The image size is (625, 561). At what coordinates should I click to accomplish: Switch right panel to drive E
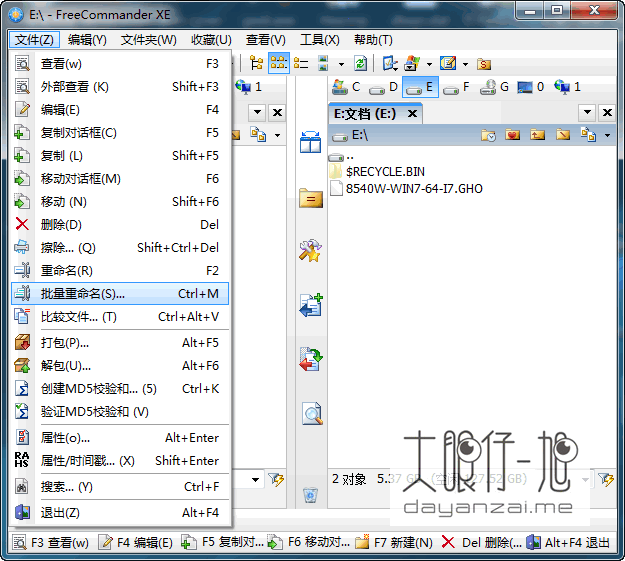click(x=420, y=87)
